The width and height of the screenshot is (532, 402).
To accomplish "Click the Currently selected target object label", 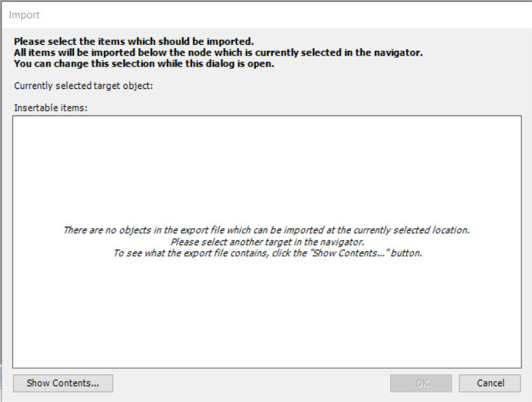I will [x=84, y=86].
